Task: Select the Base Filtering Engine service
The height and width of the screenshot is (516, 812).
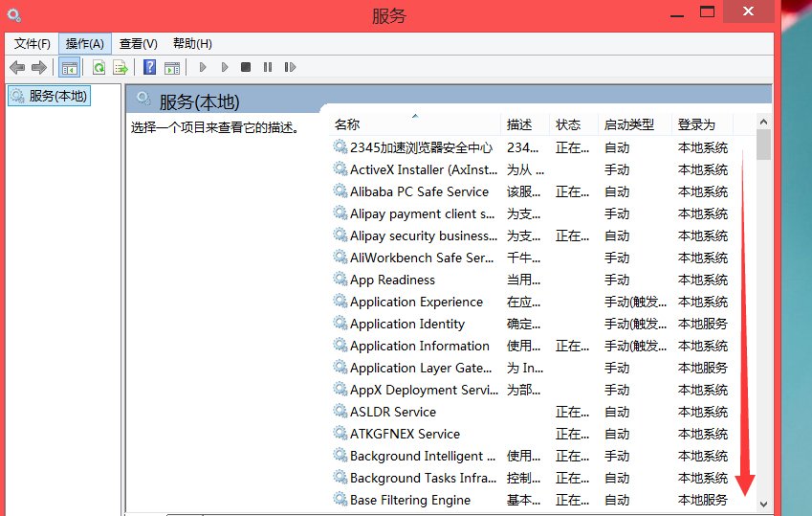Action: pos(531,501)
